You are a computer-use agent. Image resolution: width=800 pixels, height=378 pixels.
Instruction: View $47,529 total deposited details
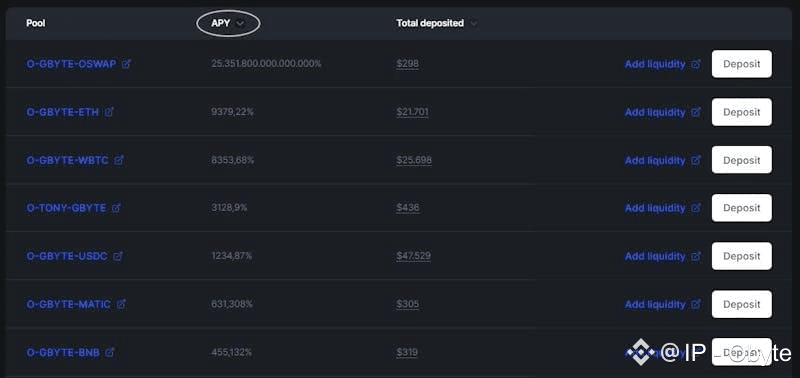point(413,256)
